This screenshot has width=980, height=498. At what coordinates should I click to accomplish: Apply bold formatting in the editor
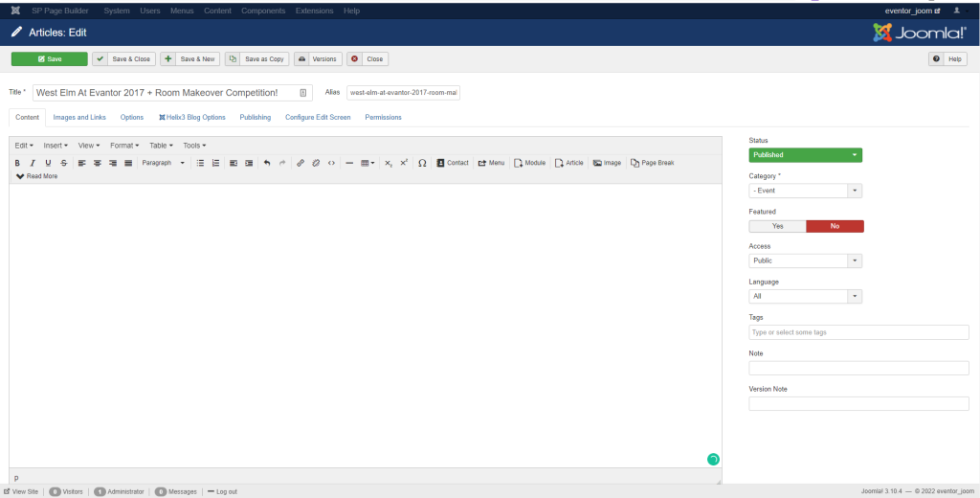click(x=17, y=163)
